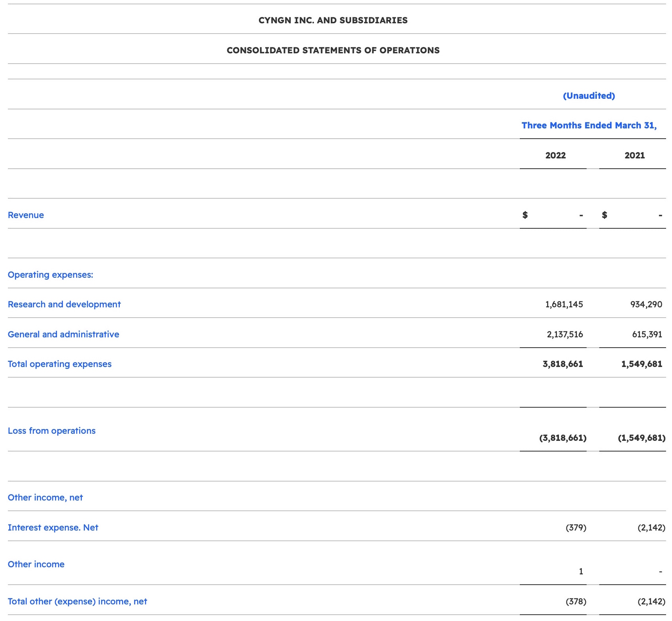Click the dollar sign under 2022 column
This screenshot has height=621, width=672.
[525, 215]
